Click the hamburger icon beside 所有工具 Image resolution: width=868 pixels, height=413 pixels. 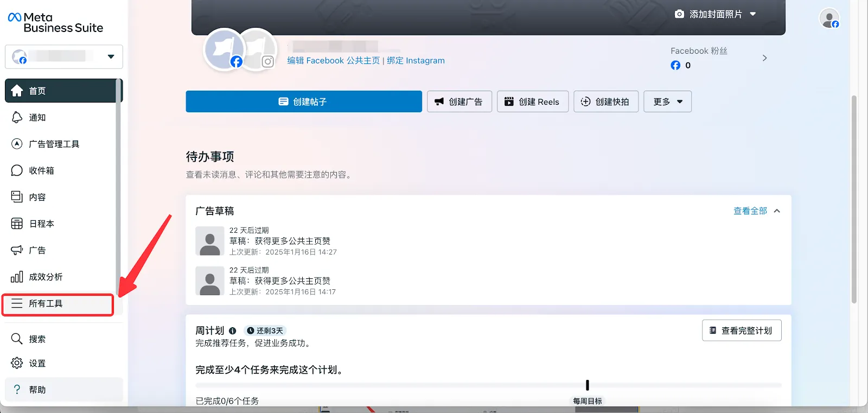click(x=17, y=303)
